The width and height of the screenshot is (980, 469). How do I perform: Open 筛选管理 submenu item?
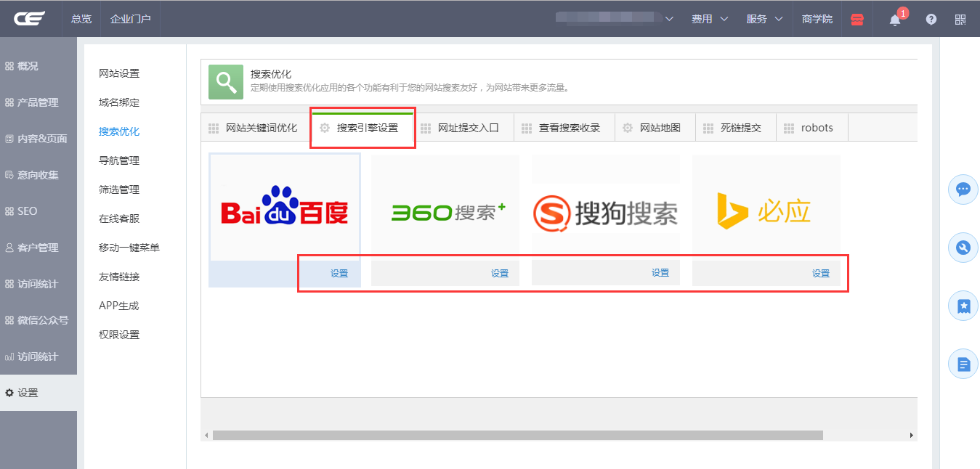[119, 189]
